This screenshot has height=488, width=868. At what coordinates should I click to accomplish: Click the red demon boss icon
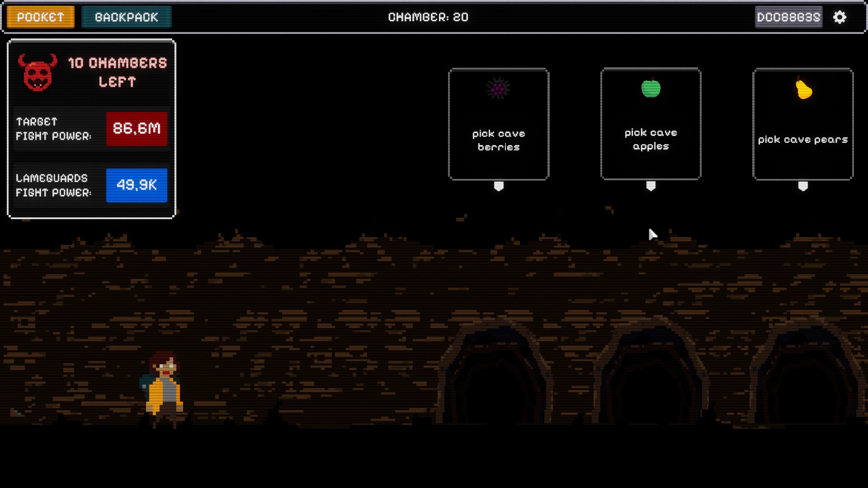[38, 72]
